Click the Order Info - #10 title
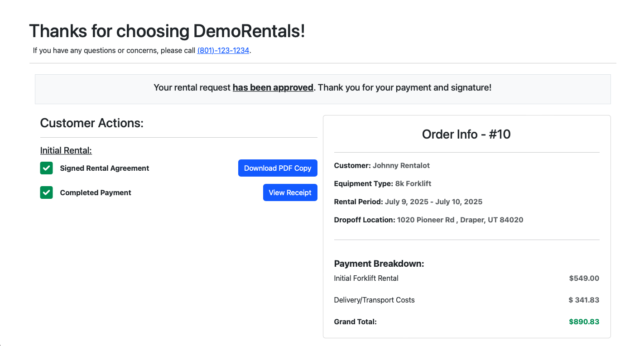Image resolution: width=644 pixels, height=346 pixels. pos(466,134)
